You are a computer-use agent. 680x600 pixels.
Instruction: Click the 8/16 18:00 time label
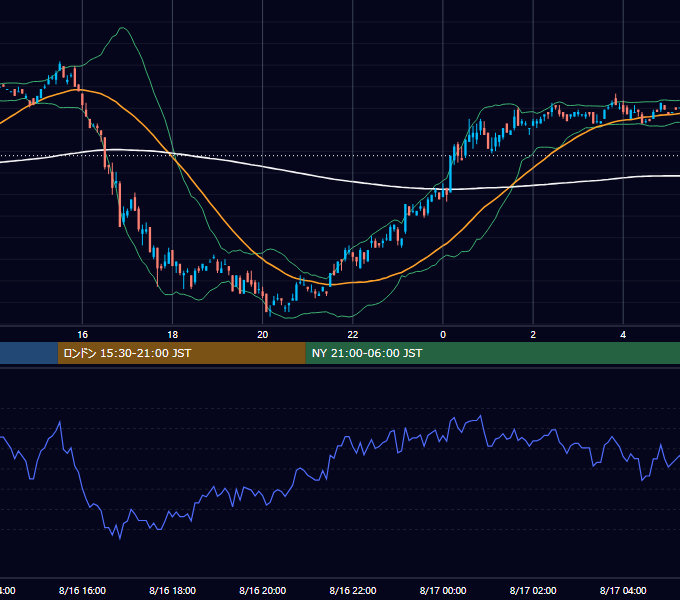tap(173, 590)
